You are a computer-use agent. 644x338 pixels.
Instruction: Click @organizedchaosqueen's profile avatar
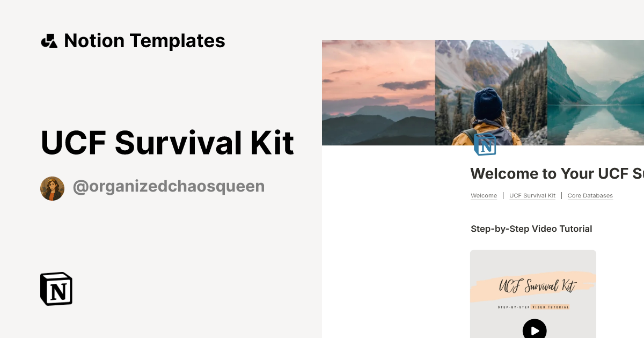(x=52, y=188)
